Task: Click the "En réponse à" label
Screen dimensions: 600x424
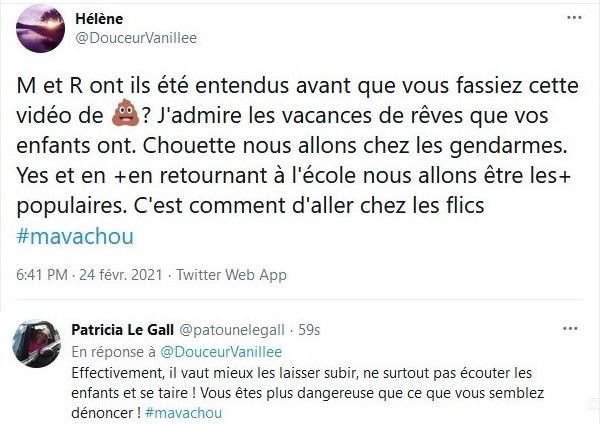Action: point(109,349)
